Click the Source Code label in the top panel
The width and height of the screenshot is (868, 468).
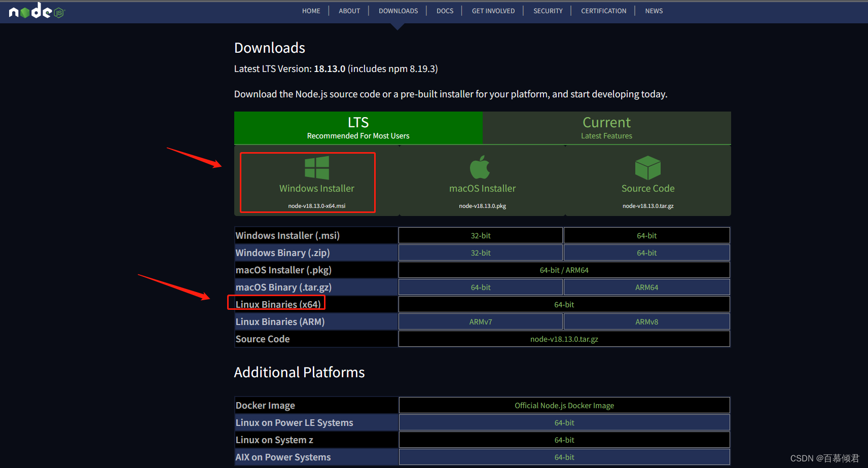click(x=648, y=188)
